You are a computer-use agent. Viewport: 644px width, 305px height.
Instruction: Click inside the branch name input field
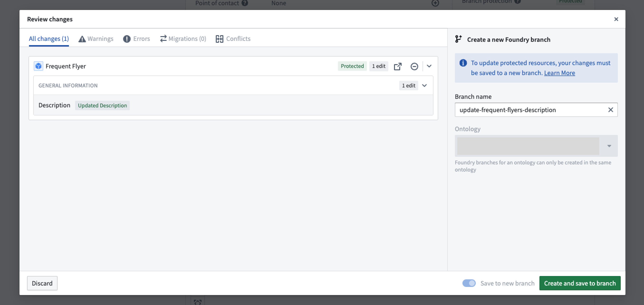pyautogui.click(x=525, y=110)
